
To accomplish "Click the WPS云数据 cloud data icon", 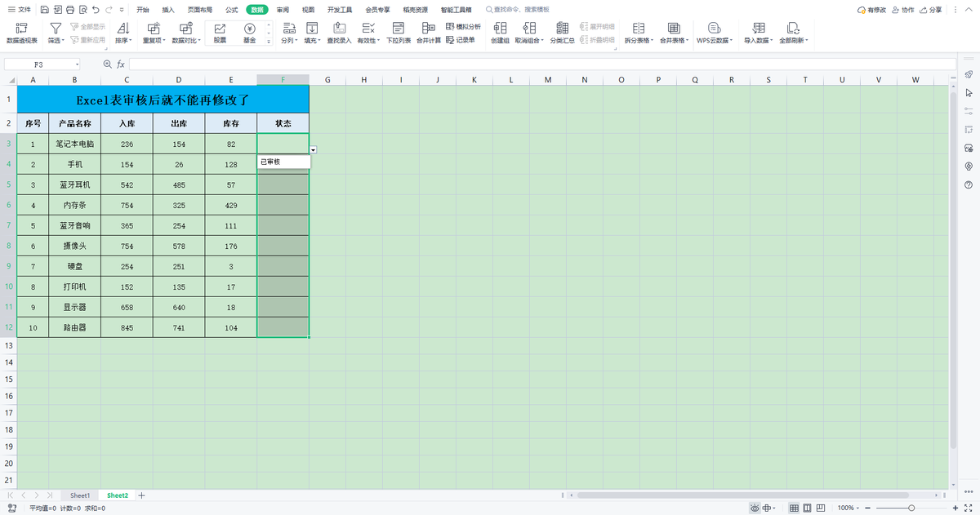I will point(714,29).
